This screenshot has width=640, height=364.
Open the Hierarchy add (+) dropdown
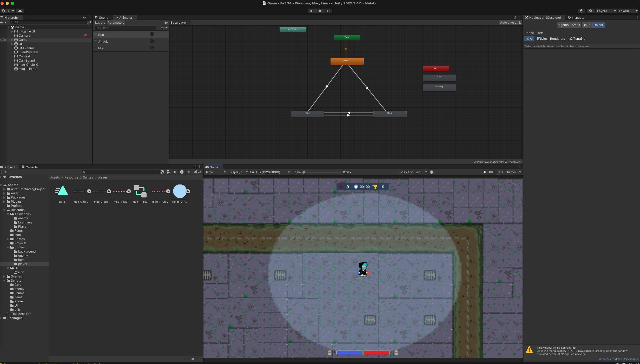tap(3, 22)
